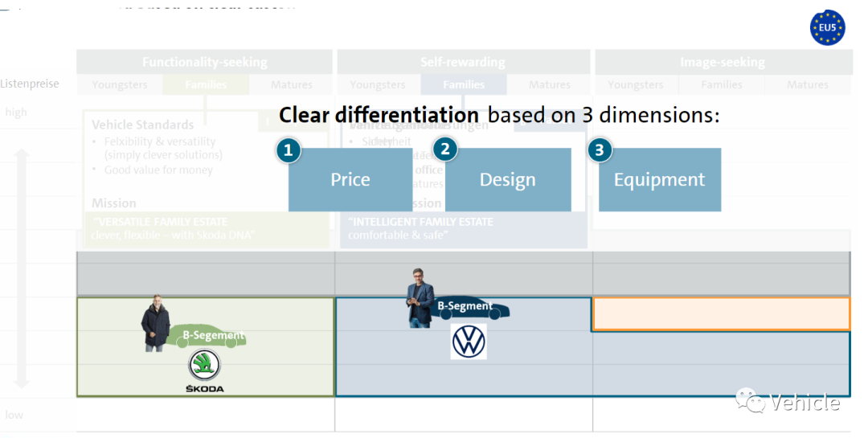Select Youngsters under Image-seeking
The image size is (868, 438).
pos(636,84)
